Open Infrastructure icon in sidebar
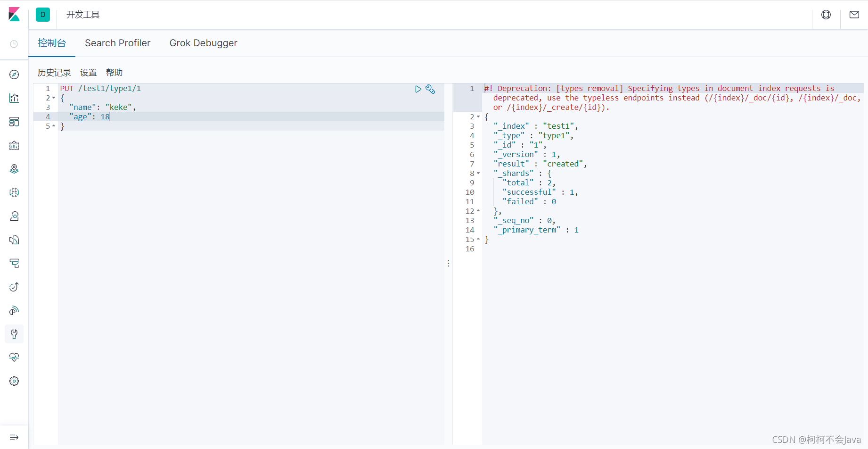Screen dimensions: 868x449 [x=14, y=216]
